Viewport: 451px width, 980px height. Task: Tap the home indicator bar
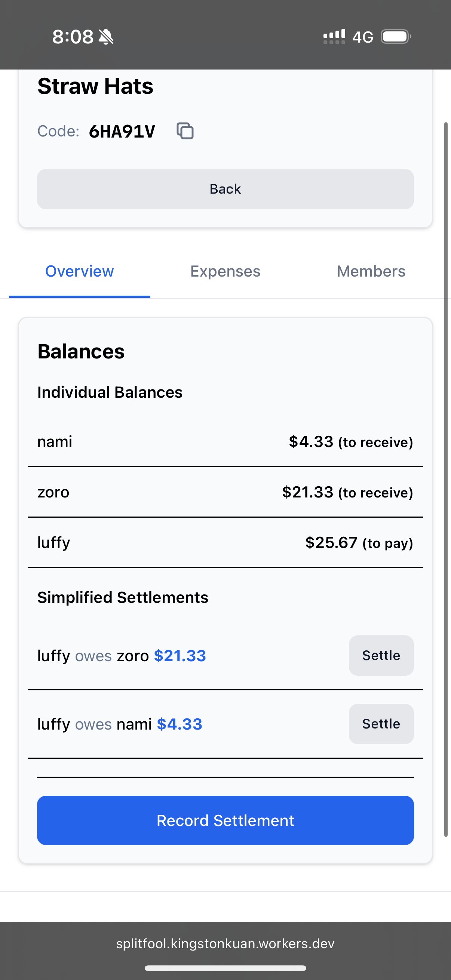(x=225, y=968)
